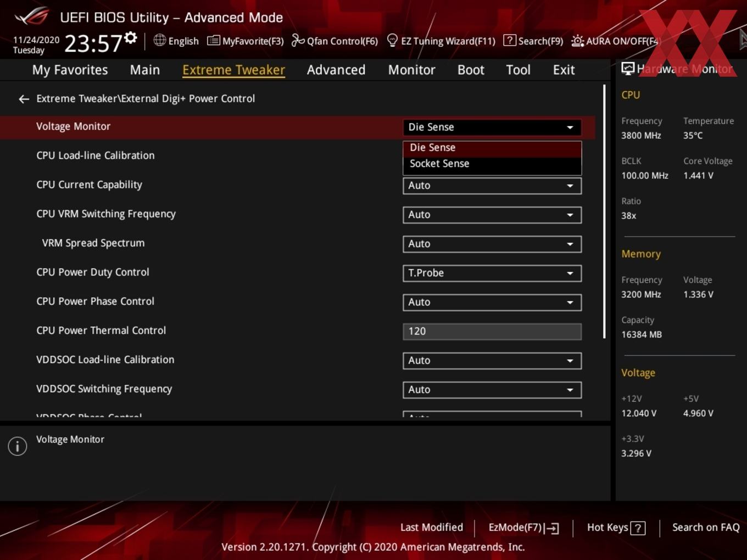Open CPU VRM Switching Frequency dropdown
Image resolution: width=747 pixels, height=560 pixels.
492,215
